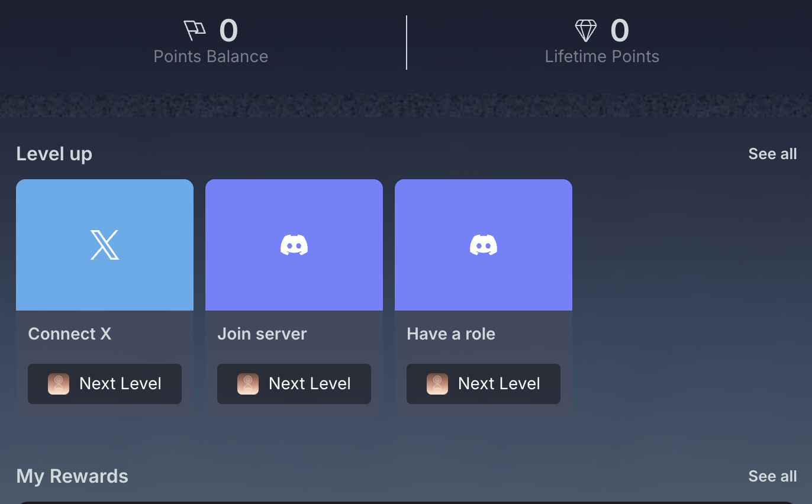Click the X logo on Connect X card
The height and width of the screenshot is (504, 812).
[105, 245]
